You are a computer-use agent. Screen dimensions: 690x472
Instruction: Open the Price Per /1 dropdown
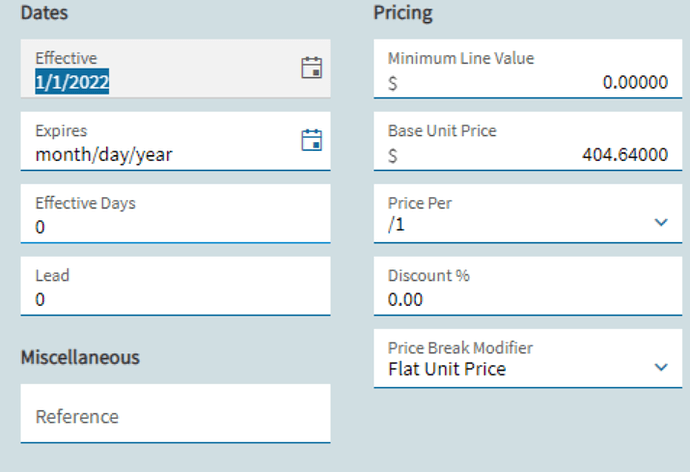[x=528, y=213]
